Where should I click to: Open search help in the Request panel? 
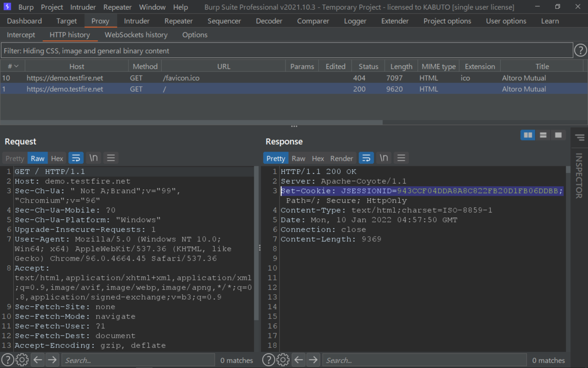coord(7,360)
